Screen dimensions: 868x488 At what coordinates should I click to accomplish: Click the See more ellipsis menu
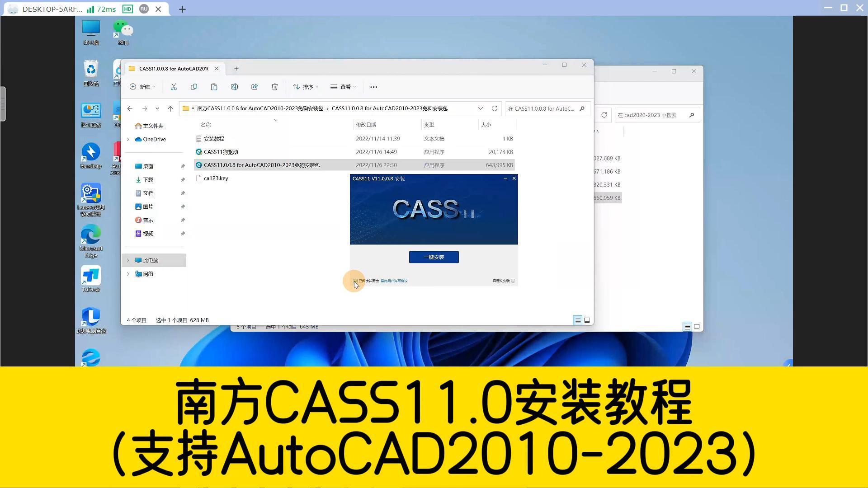(x=373, y=87)
